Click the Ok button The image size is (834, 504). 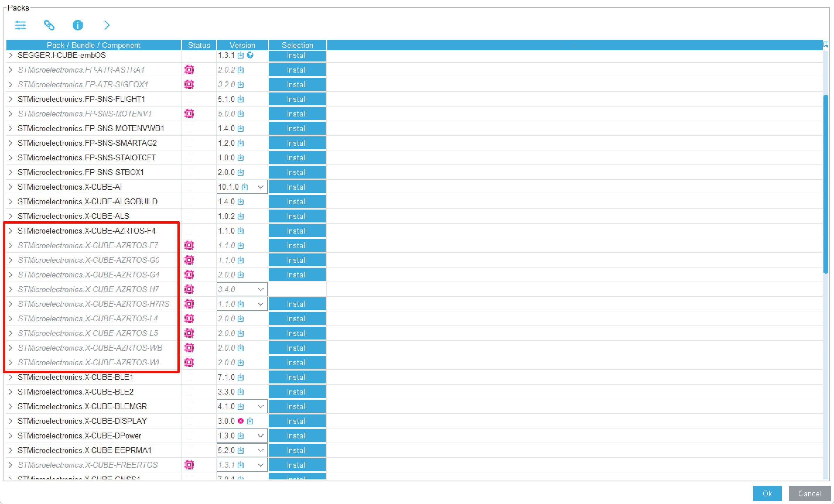(x=767, y=493)
